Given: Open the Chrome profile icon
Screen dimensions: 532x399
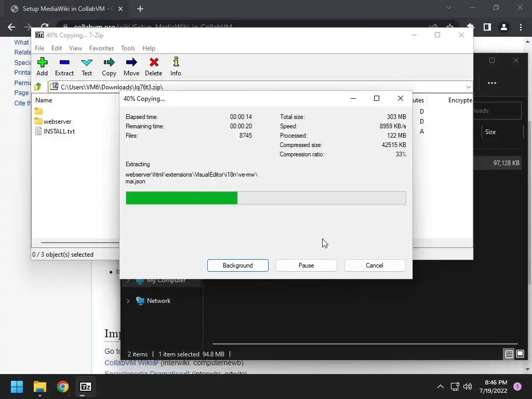Looking at the screenshot, I should point(504,27).
